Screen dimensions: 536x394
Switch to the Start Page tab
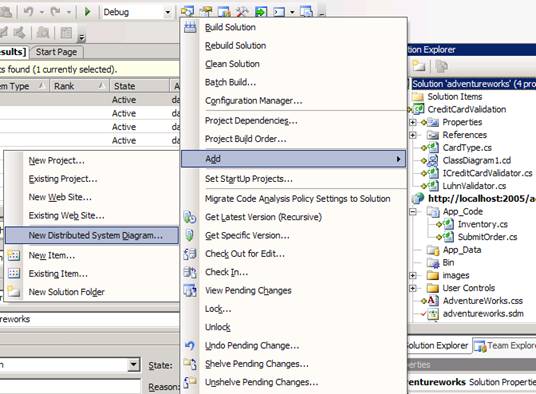56,52
